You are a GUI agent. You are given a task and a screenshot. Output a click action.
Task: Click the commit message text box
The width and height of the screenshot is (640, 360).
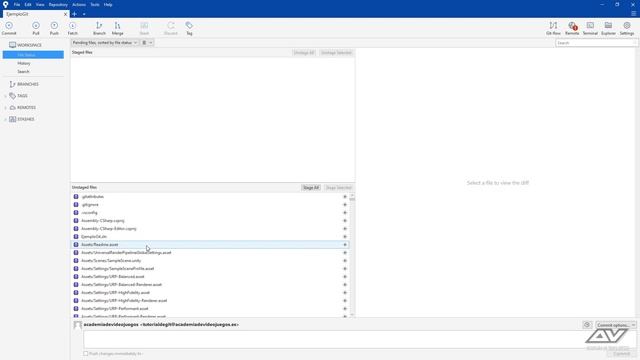(x=359, y=340)
